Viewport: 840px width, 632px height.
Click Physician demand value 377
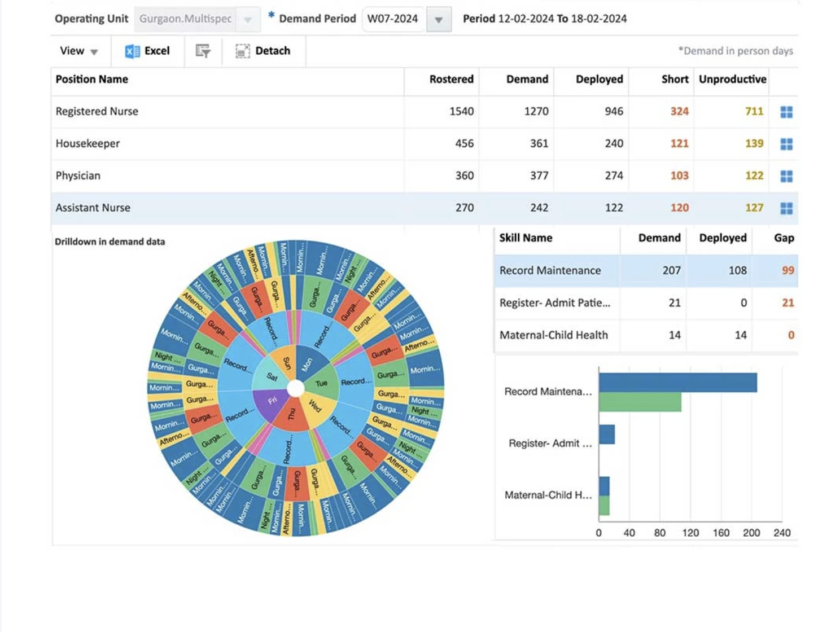pos(539,175)
